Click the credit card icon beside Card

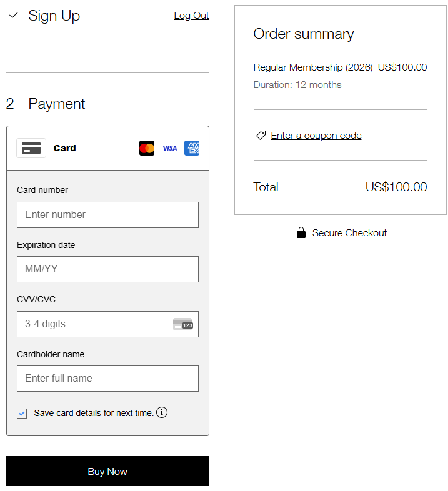(31, 148)
